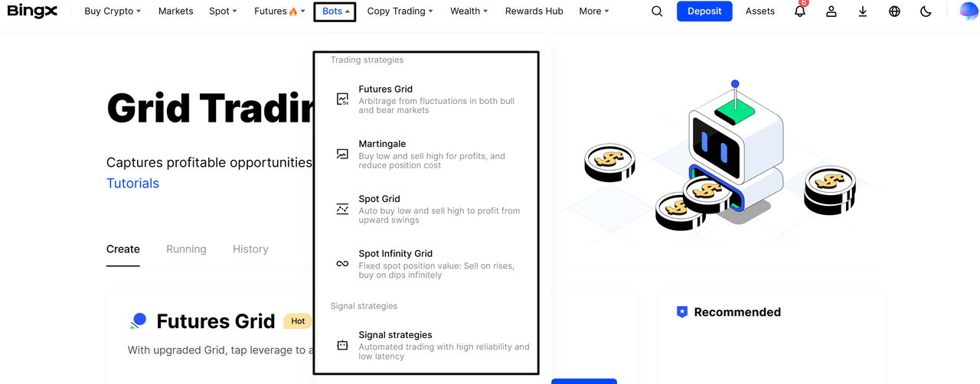Viewport: 980px width, 384px height.
Task: Expand the Wealth dropdown menu
Action: [x=469, y=11]
